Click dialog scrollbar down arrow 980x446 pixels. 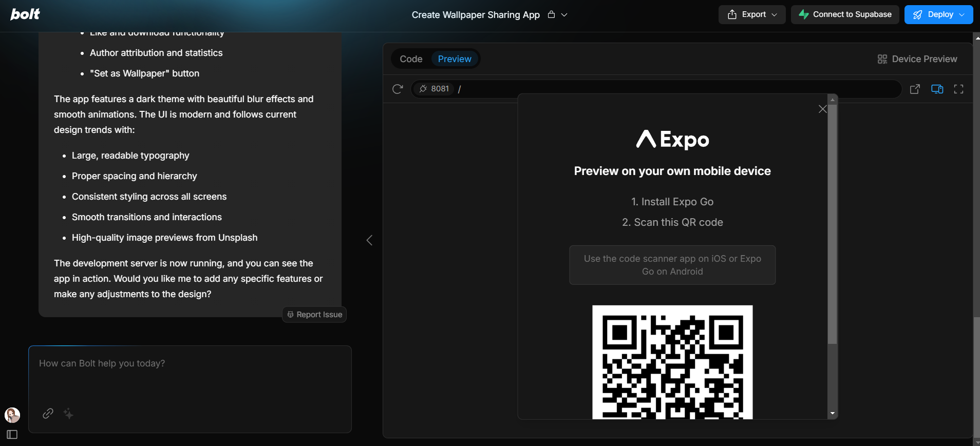833,413
